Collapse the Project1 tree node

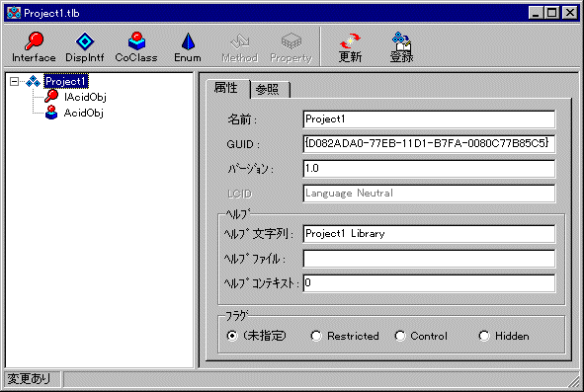pos(14,81)
